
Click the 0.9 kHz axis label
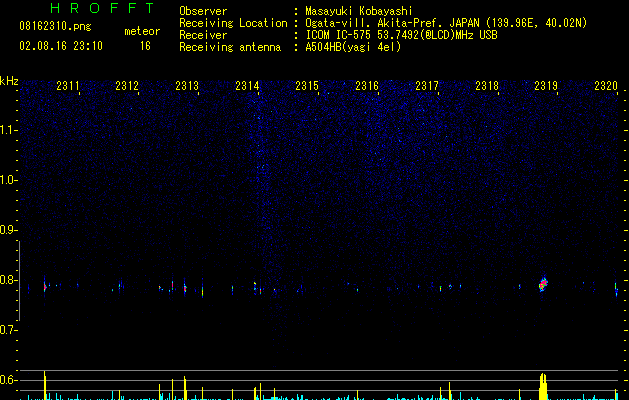tap(8, 230)
